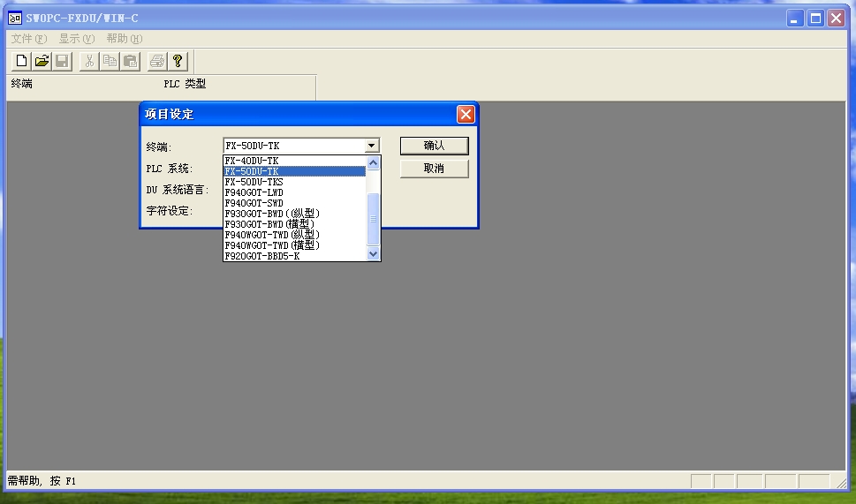Click the Copy toolbar icon
Image resolution: width=856 pixels, height=504 pixels.
pos(110,61)
